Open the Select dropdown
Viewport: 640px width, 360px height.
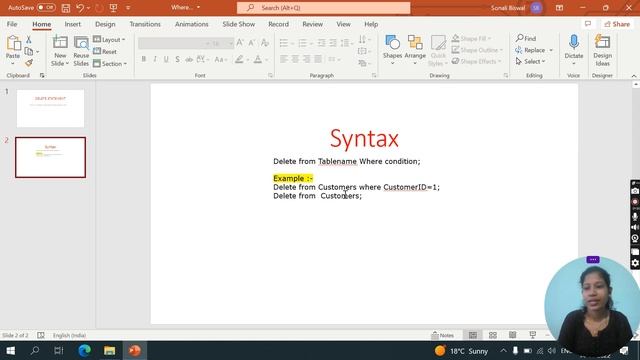(x=530, y=61)
